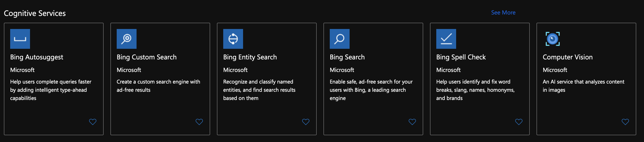Toggle the heart on Bing Entity Search
Screen dimensions: 644x142
click(306, 122)
